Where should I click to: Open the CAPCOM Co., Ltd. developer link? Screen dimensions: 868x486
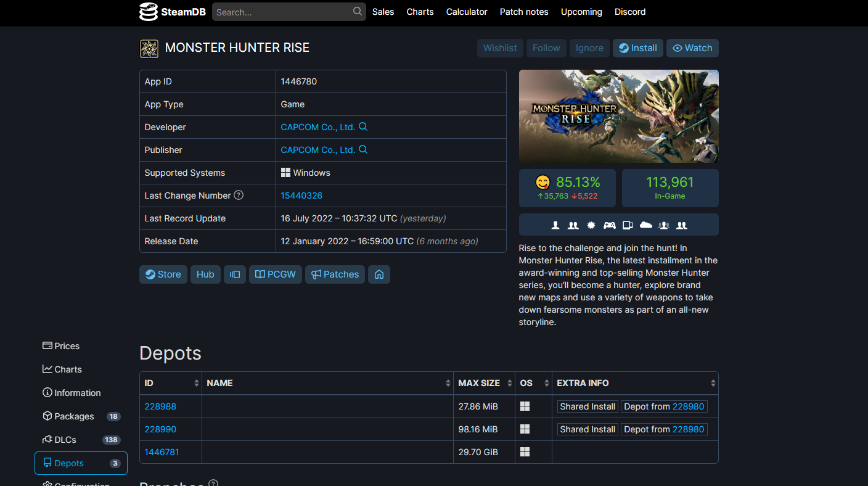(318, 127)
